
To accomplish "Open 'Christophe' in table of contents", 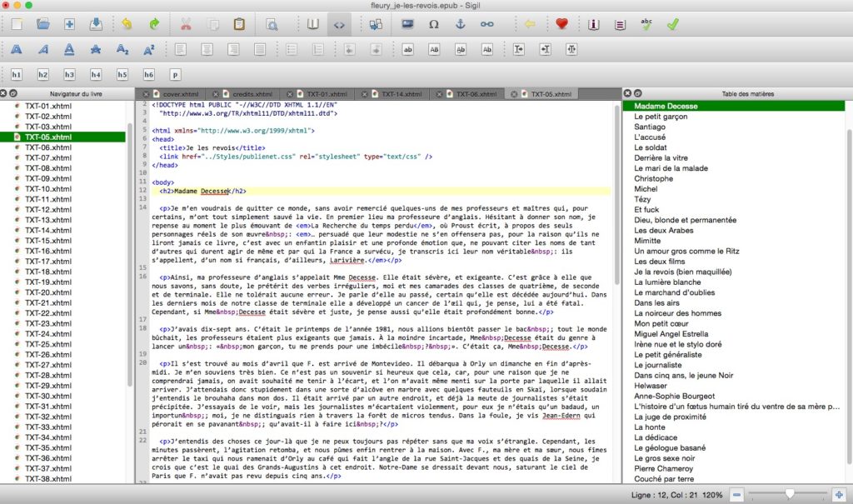I will [x=653, y=178].
